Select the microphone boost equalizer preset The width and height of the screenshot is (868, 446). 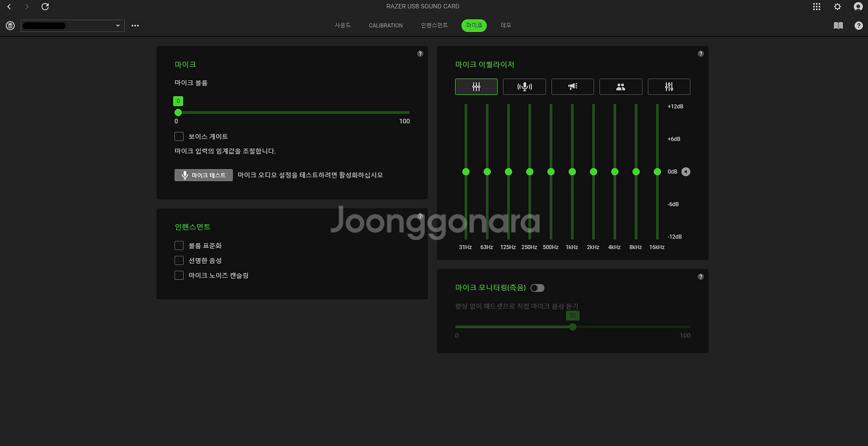(x=524, y=87)
